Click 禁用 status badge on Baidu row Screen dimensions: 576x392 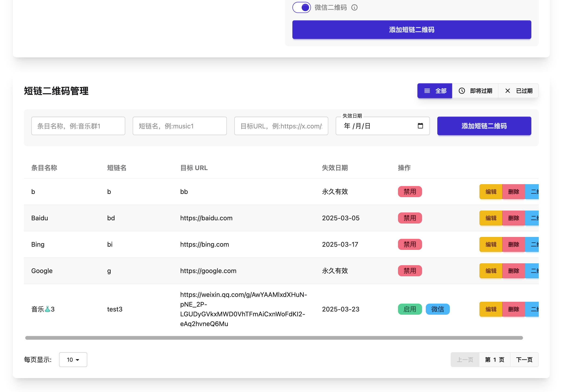coord(410,218)
